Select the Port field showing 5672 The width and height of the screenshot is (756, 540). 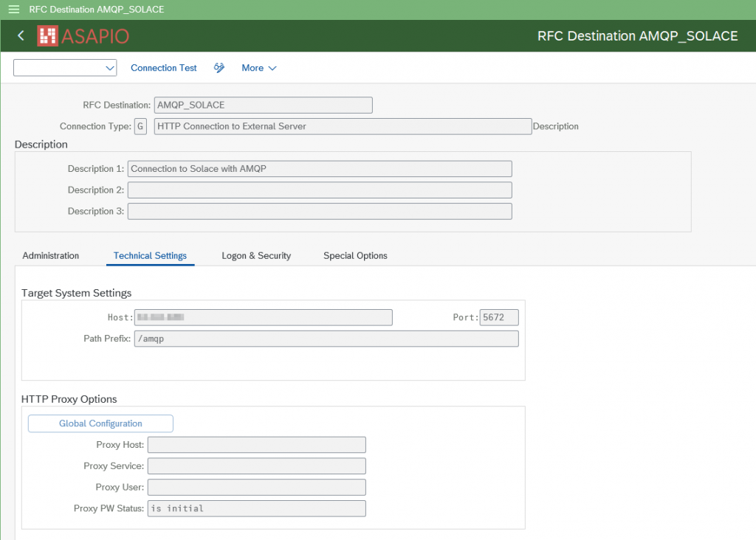point(499,317)
